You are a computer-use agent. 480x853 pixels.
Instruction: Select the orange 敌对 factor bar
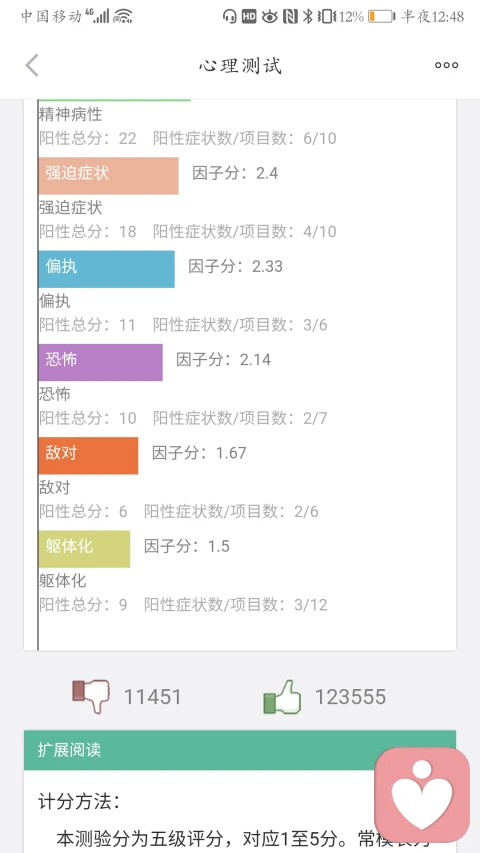click(88, 455)
